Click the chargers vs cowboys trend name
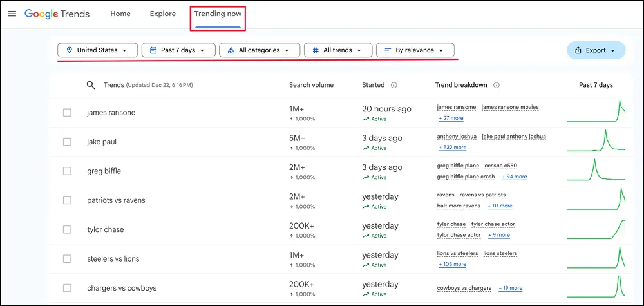This screenshot has width=644, height=306. [122, 289]
